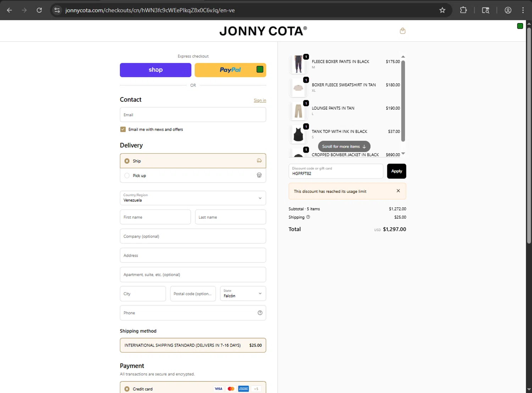Viewport: 532px width, 393px height.
Task: Focus the Company (optional) field
Action: pos(193,236)
